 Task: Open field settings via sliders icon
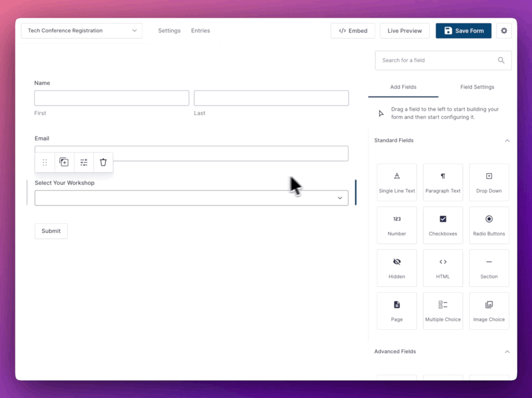pos(84,162)
